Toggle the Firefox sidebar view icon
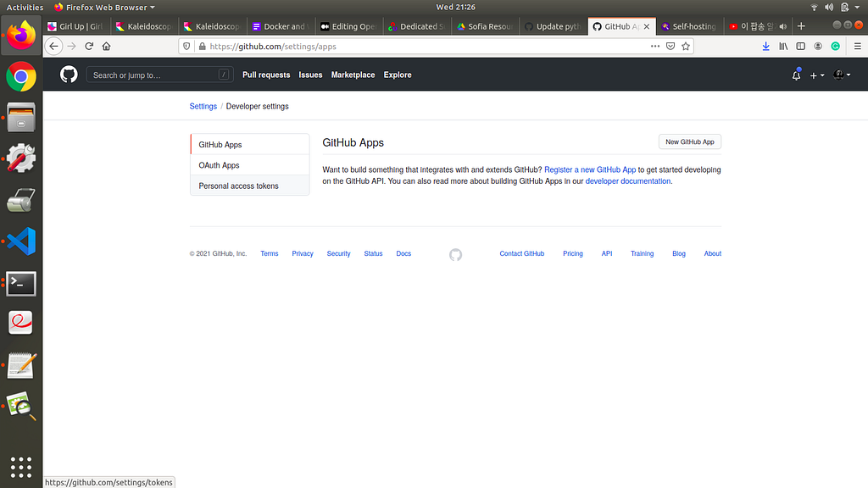 click(800, 47)
